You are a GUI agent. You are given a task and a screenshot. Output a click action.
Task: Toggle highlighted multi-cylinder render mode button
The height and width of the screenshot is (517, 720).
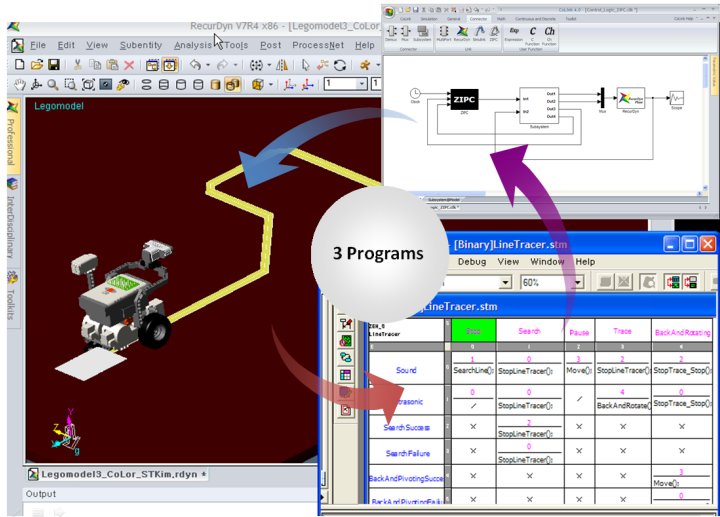[x=232, y=84]
